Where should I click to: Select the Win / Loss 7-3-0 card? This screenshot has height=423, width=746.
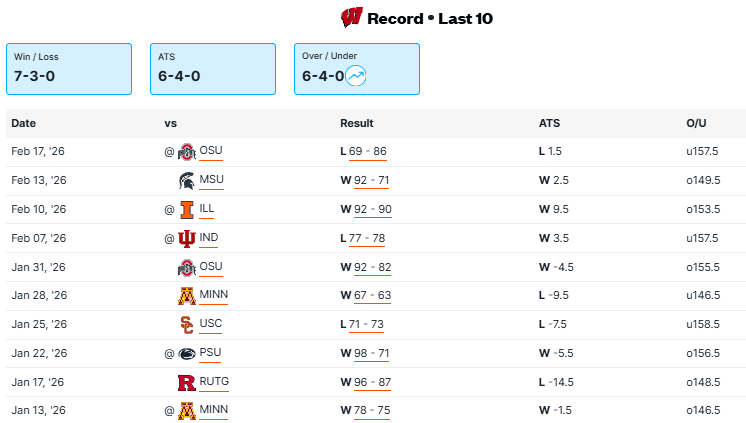[69, 69]
